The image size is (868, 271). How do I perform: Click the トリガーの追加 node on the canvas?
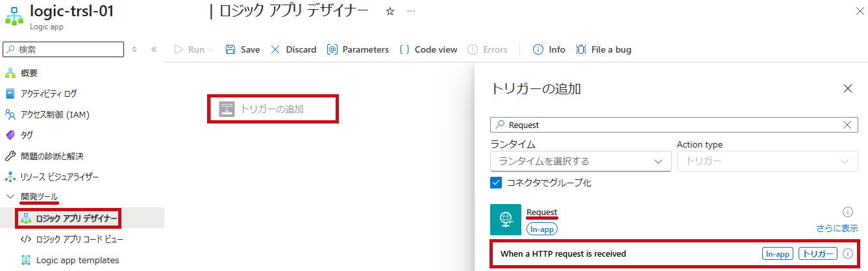(273, 109)
